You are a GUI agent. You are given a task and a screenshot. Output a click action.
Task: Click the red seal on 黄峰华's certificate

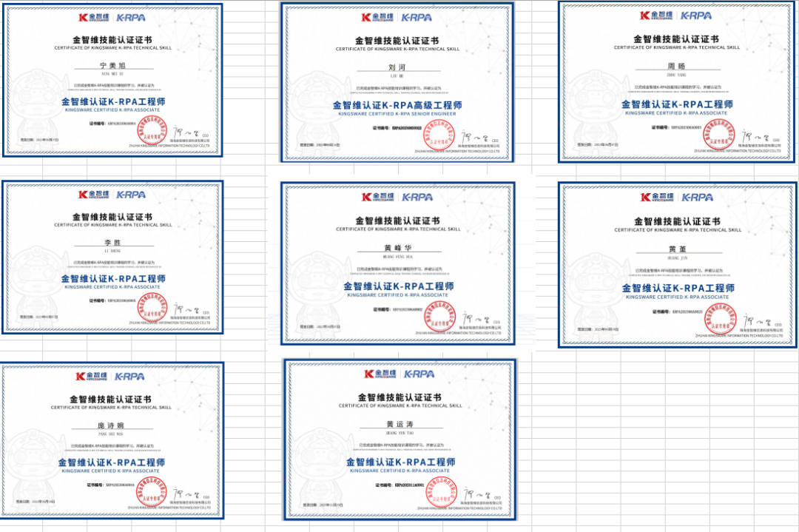click(x=439, y=317)
